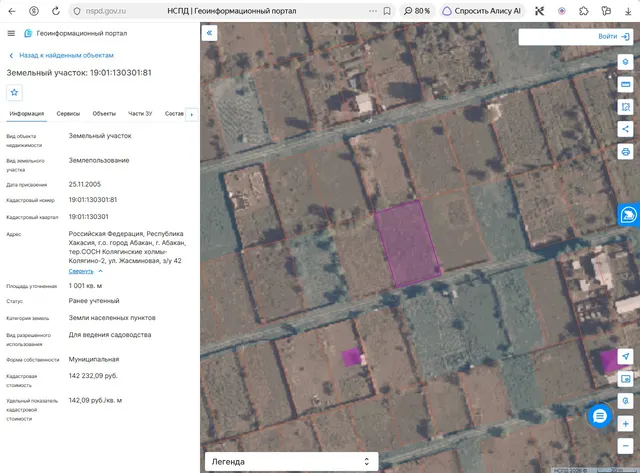Collapse the address with Свернуть
This screenshot has height=473, width=640.
[x=85, y=271]
